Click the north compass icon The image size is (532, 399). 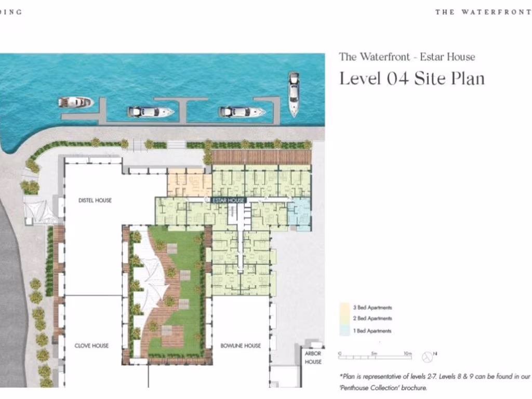pos(428,356)
